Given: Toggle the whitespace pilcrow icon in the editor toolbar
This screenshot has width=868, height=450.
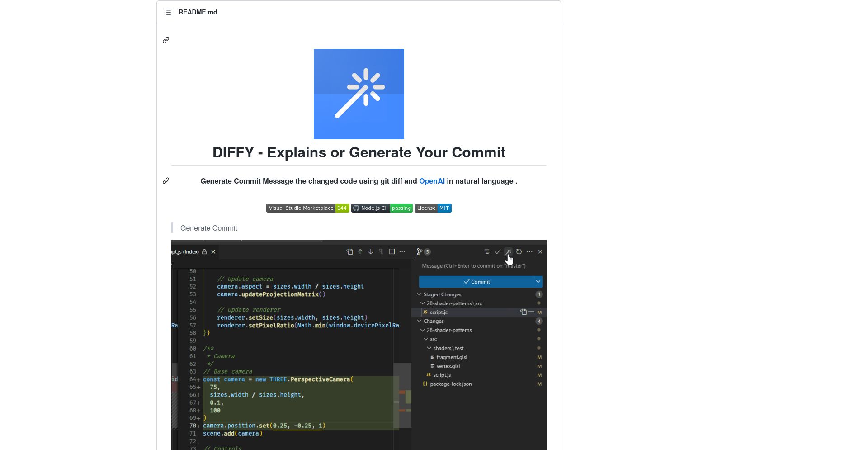Looking at the screenshot, I should (x=381, y=251).
